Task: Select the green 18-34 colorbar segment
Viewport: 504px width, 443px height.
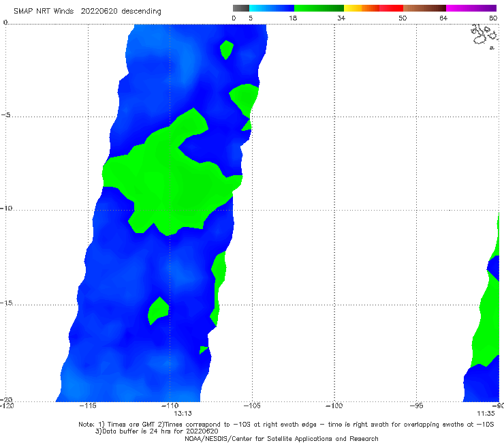Action: 319,8
